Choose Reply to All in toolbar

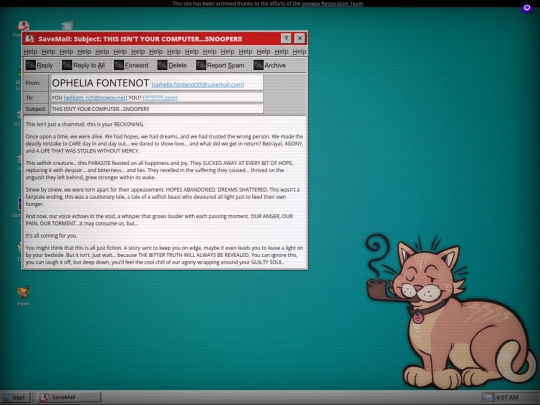click(x=83, y=65)
